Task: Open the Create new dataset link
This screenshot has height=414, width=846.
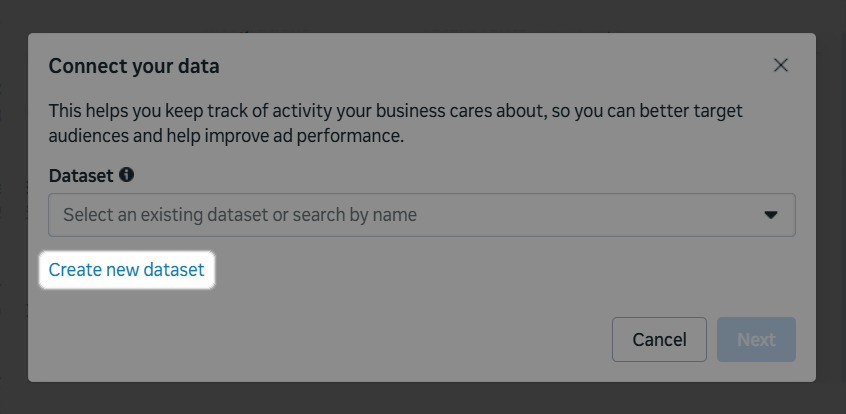Action: tap(126, 270)
